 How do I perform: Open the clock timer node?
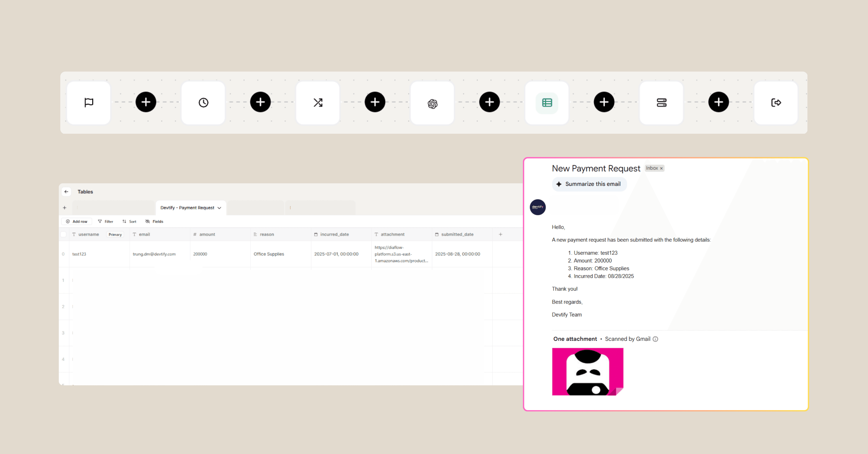[x=203, y=102]
